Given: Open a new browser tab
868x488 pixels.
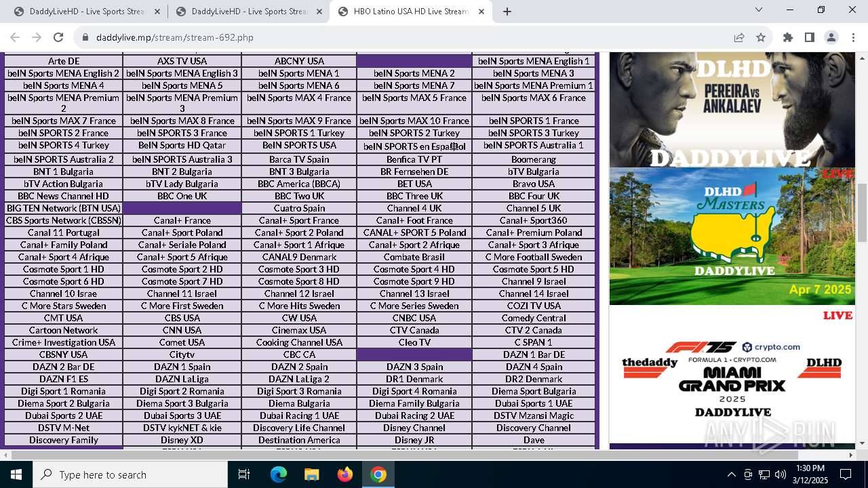Looking at the screenshot, I should point(507,12).
